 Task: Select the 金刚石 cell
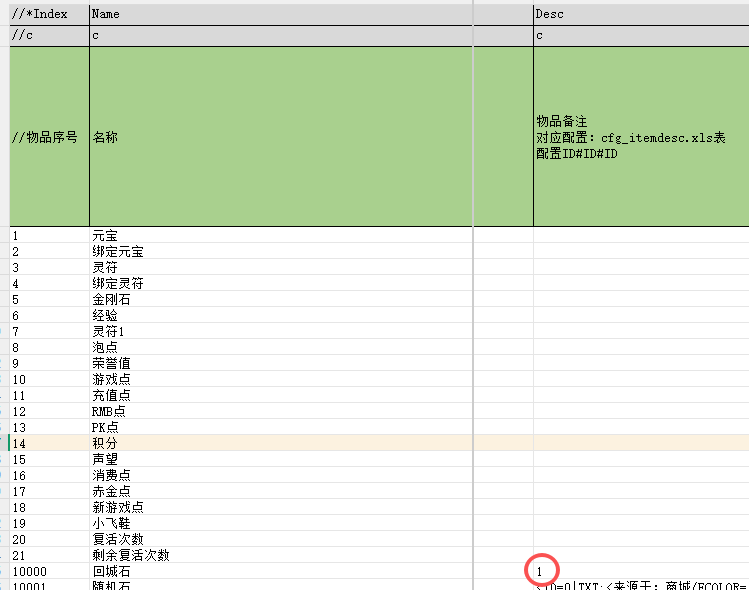(110, 299)
